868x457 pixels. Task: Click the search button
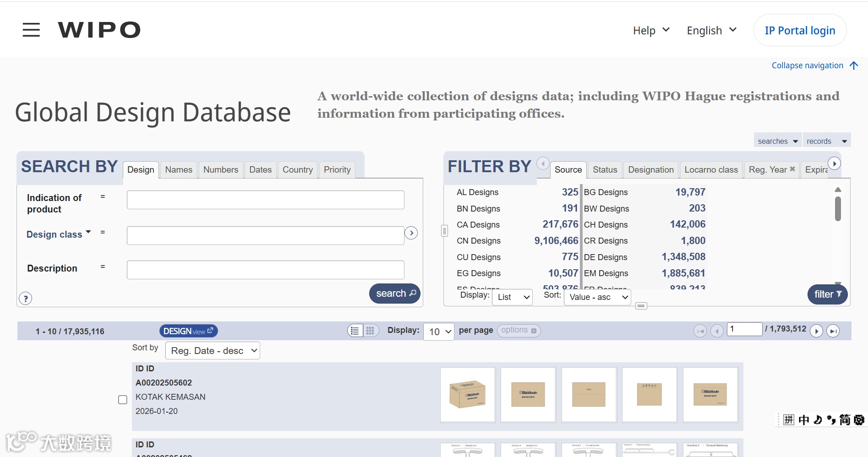pyautogui.click(x=395, y=294)
